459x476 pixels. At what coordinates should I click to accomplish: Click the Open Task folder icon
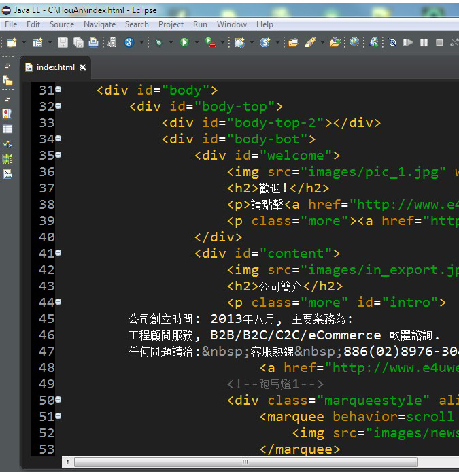[x=335, y=42]
